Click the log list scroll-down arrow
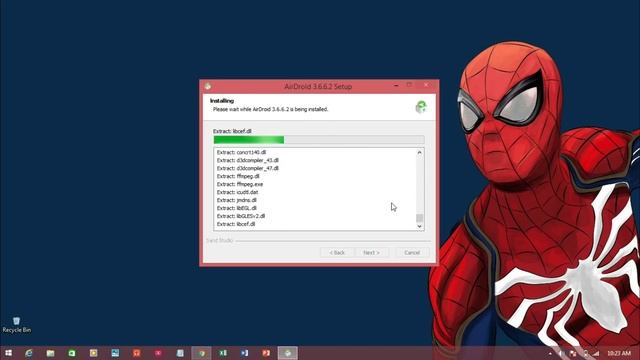The width and height of the screenshot is (640, 360). 419,226
